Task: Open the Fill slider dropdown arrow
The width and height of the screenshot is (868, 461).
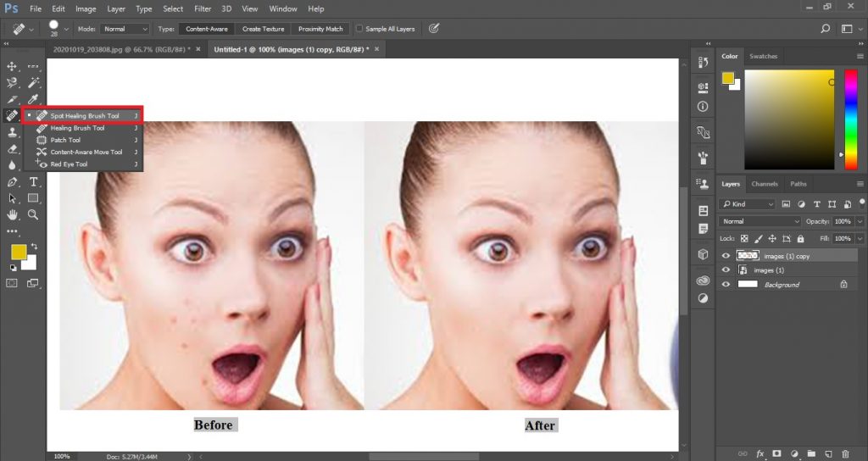Action: pos(860,238)
